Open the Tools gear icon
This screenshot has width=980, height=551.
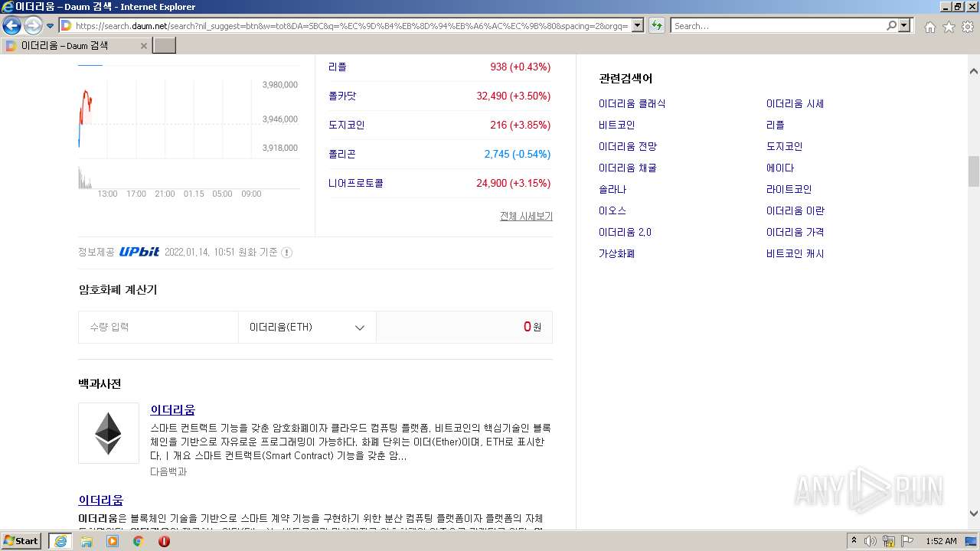click(x=968, y=27)
